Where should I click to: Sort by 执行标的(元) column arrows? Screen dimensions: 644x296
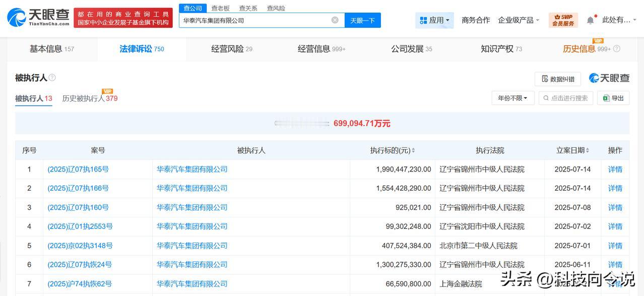click(x=413, y=151)
